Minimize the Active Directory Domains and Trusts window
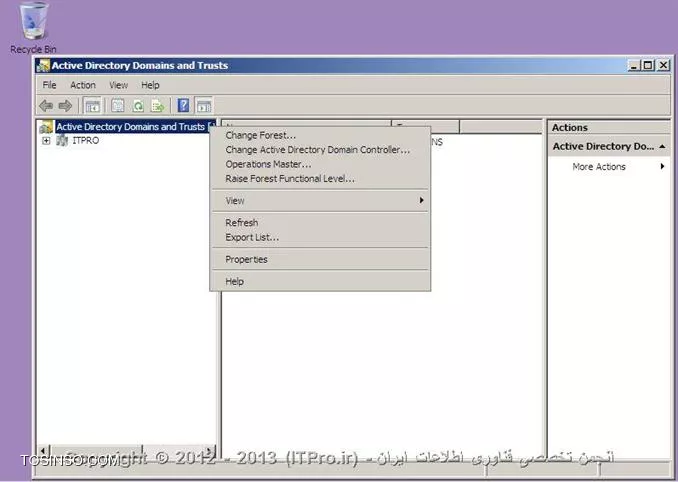Viewport: 678px width, 482px height. pos(634,65)
